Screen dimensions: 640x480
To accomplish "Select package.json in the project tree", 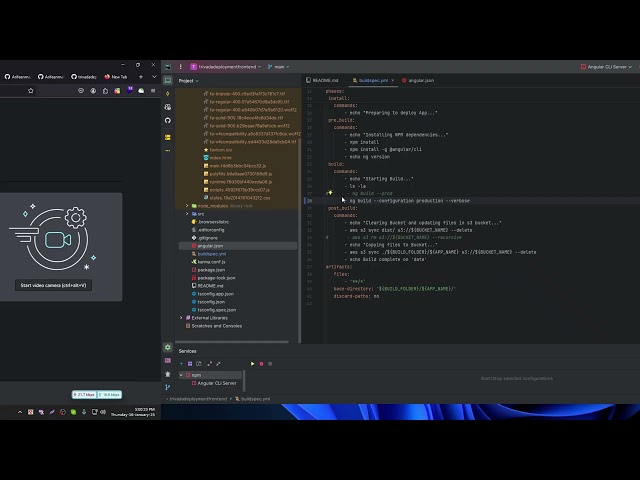I will tap(211, 270).
